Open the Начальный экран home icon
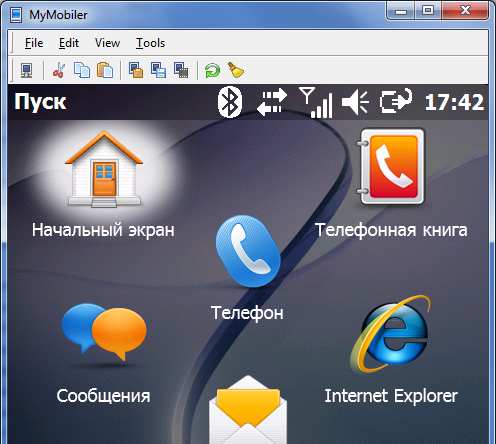This screenshot has height=444, width=496. click(x=103, y=184)
